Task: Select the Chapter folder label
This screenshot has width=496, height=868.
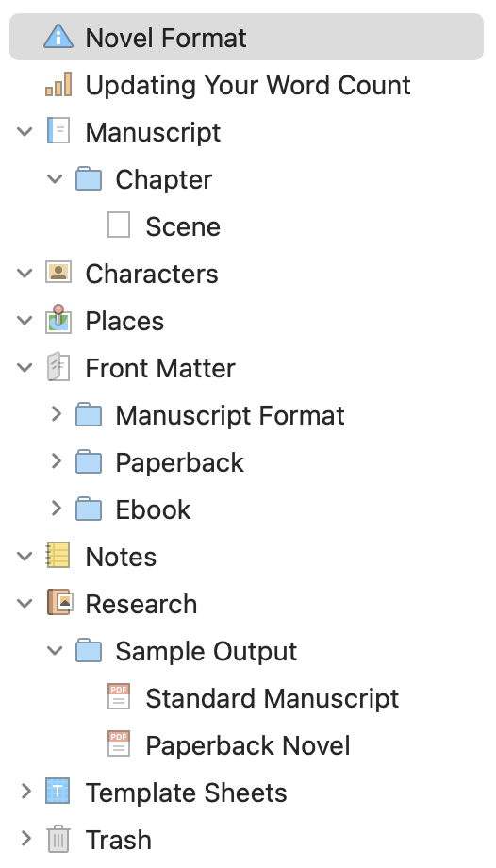Action: click(x=163, y=179)
